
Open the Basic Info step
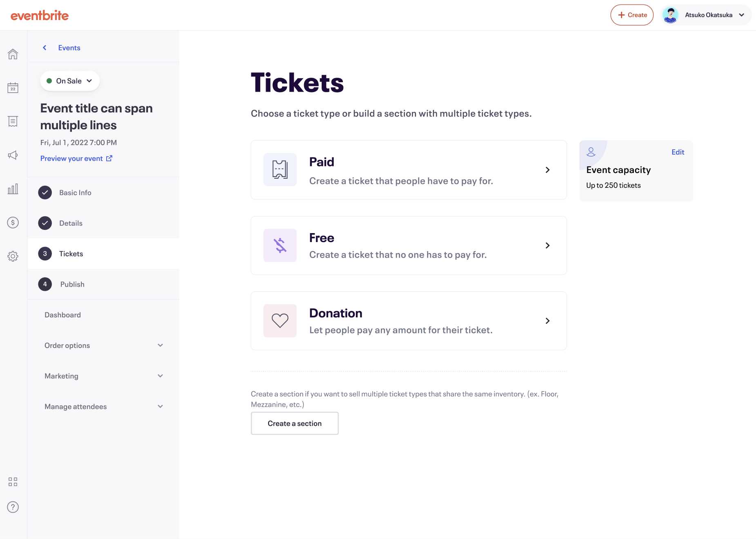click(75, 193)
